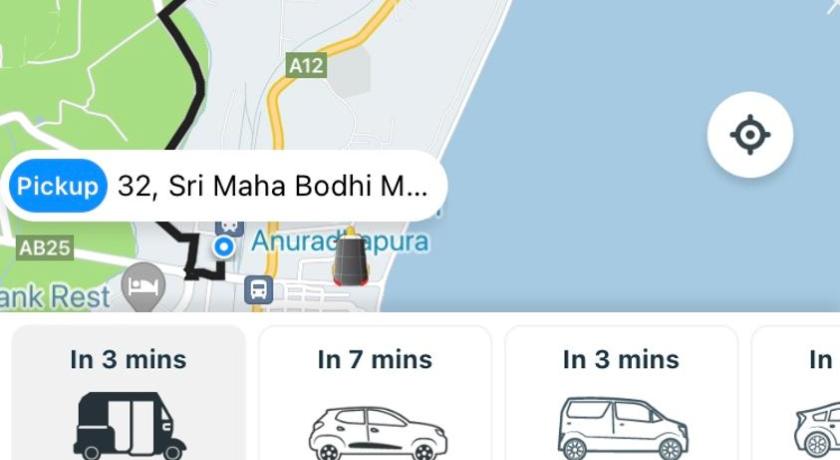Screen dimensions: 840x460
Task: Tap the bus stop icon on map
Action: pyautogui.click(x=259, y=290)
